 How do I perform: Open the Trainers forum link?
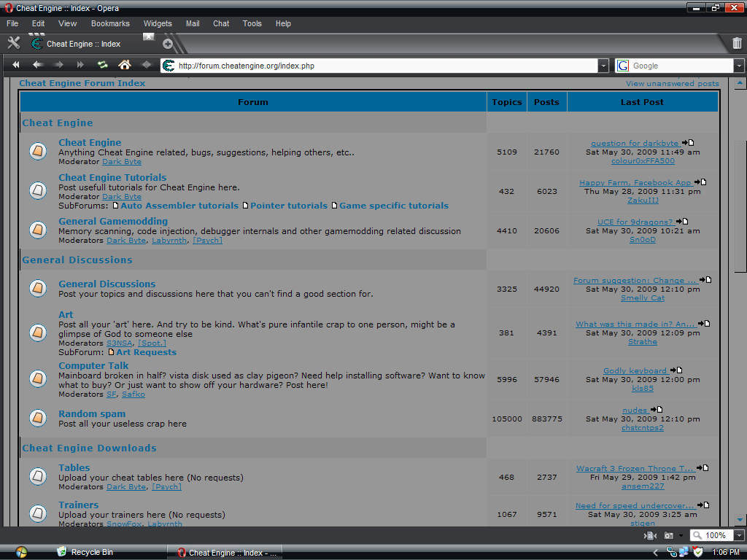(79, 505)
